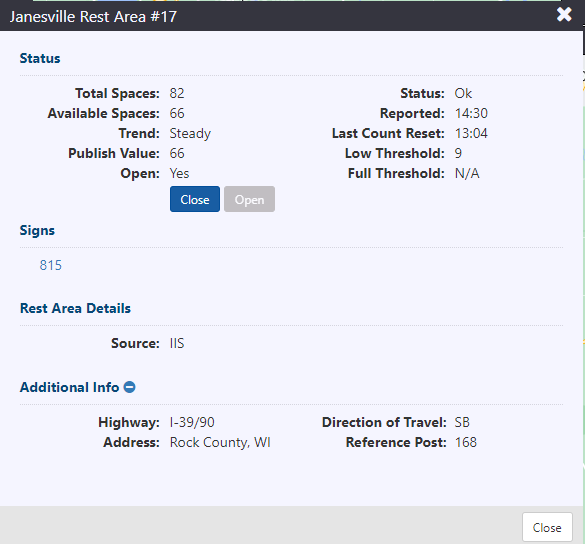Click the blue Close rest area button
The width and height of the screenshot is (585, 544).
(195, 199)
